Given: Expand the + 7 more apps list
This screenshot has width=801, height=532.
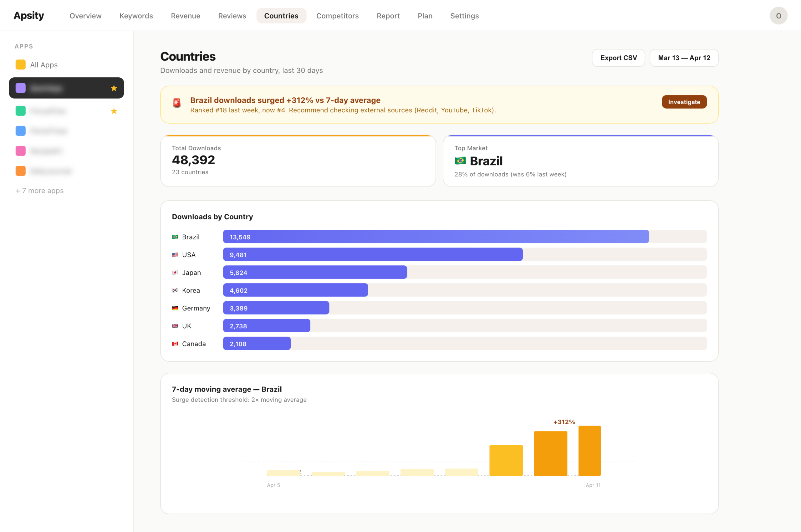Looking at the screenshot, I should pyautogui.click(x=40, y=191).
